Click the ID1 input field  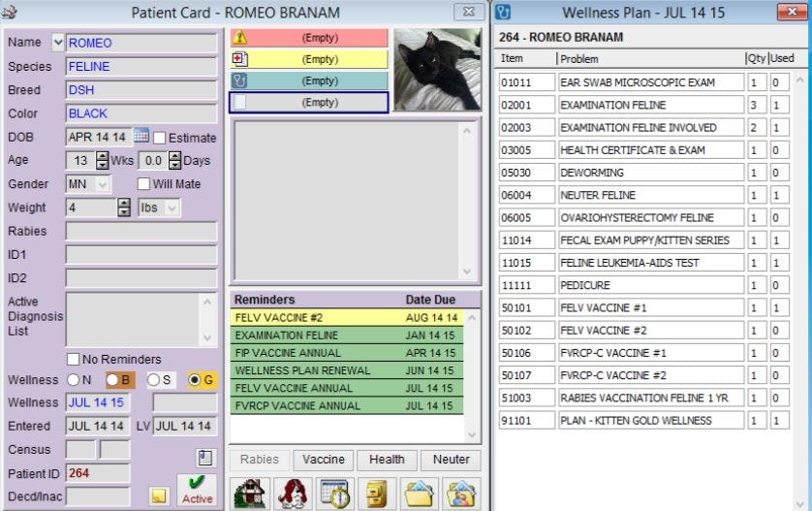(x=141, y=255)
